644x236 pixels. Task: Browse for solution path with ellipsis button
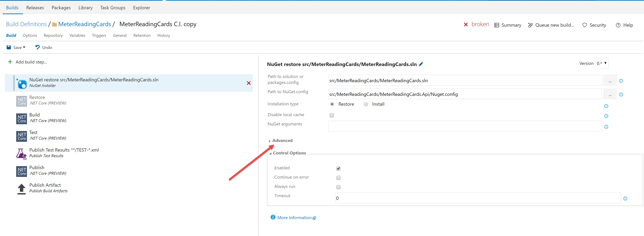[610, 81]
